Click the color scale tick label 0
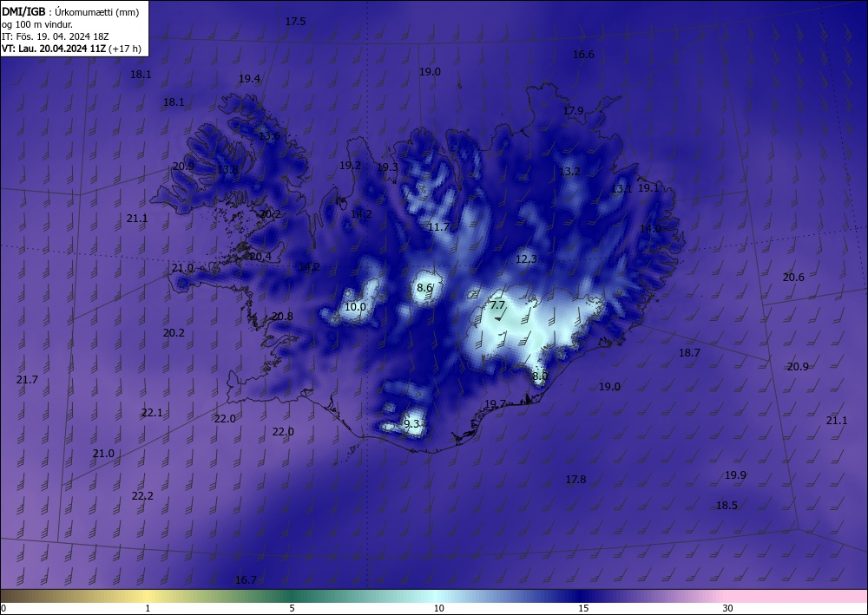The image size is (868, 615). click(3, 608)
